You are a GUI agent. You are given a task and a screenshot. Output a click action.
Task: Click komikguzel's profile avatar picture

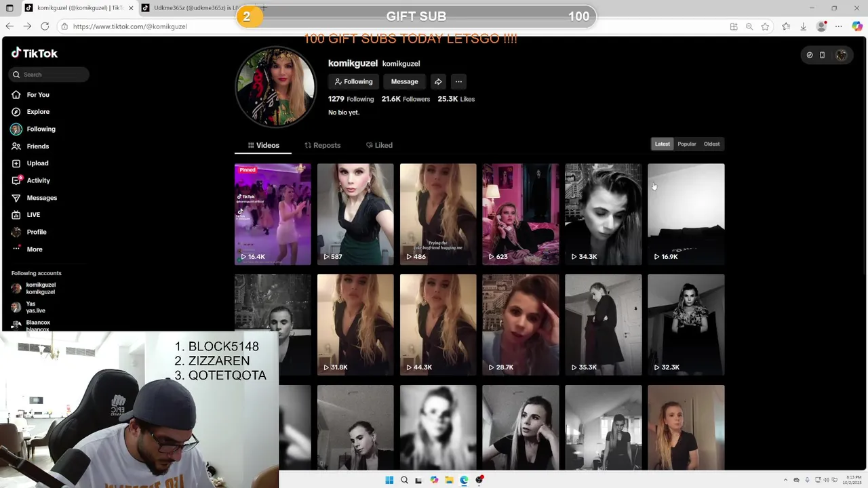tap(275, 87)
